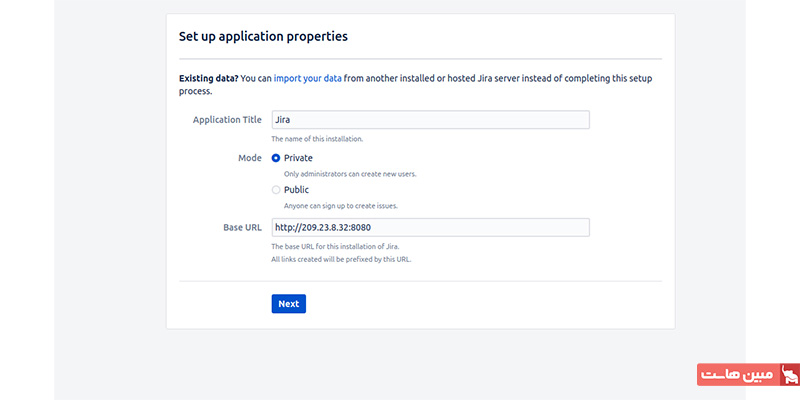Select the Public mode radio button
Screen dimensions: 800x400
[x=276, y=190]
